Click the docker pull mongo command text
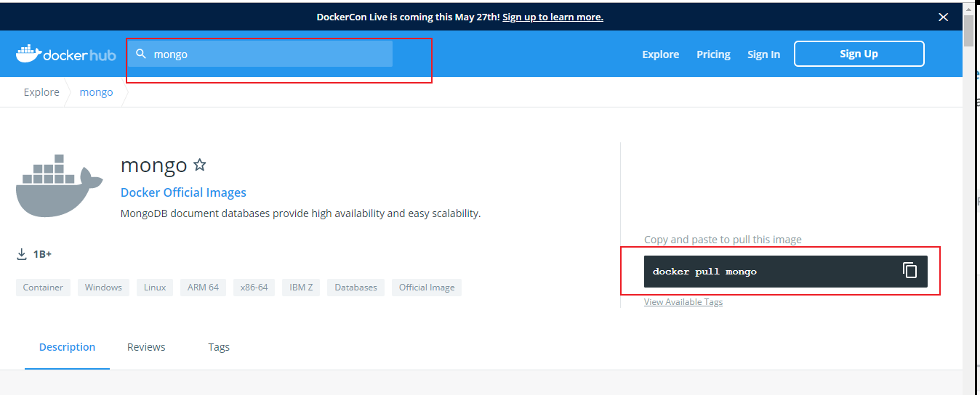This screenshot has height=395, width=980. point(704,272)
